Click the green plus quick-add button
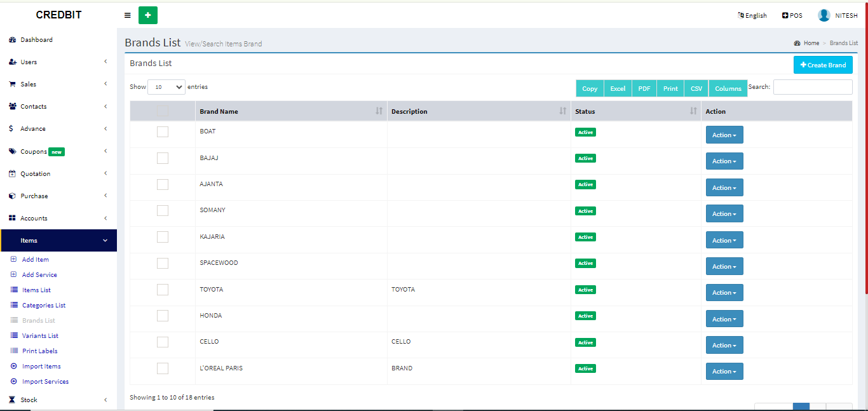The image size is (868, 411). tap(148, 15)
